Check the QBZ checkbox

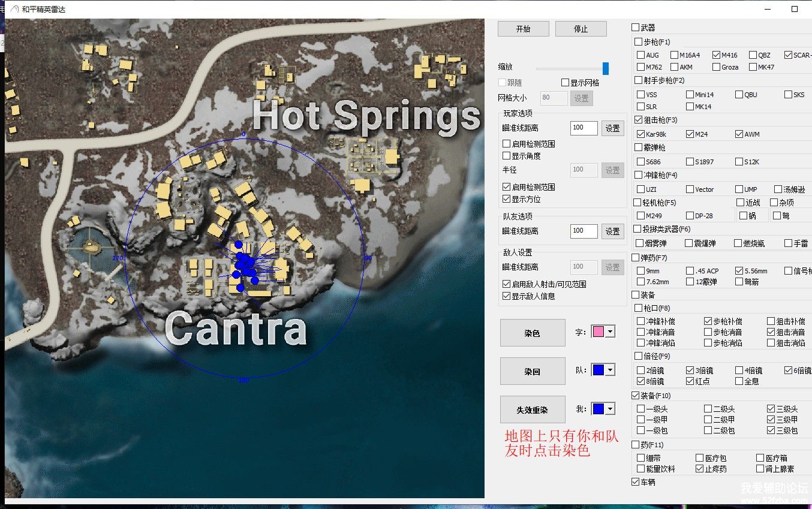click(753, 55)
